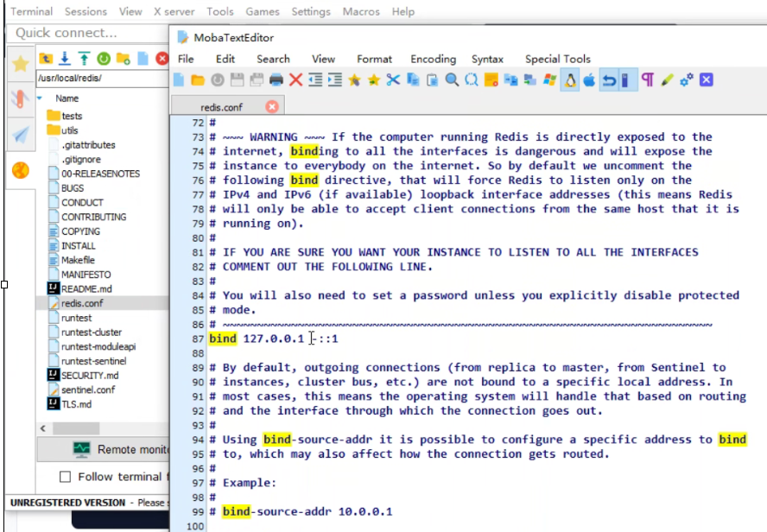Copy selection with the copy icon
Viewport: 767px width, 532px height.
(x=413, y=79)
